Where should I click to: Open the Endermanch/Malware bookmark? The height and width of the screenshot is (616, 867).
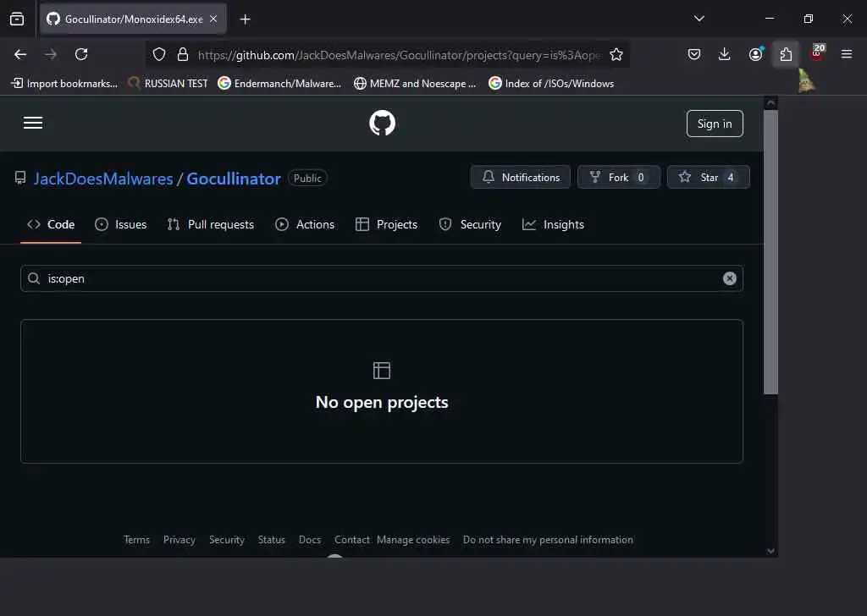pyautogui.click(x=279, y=84)
